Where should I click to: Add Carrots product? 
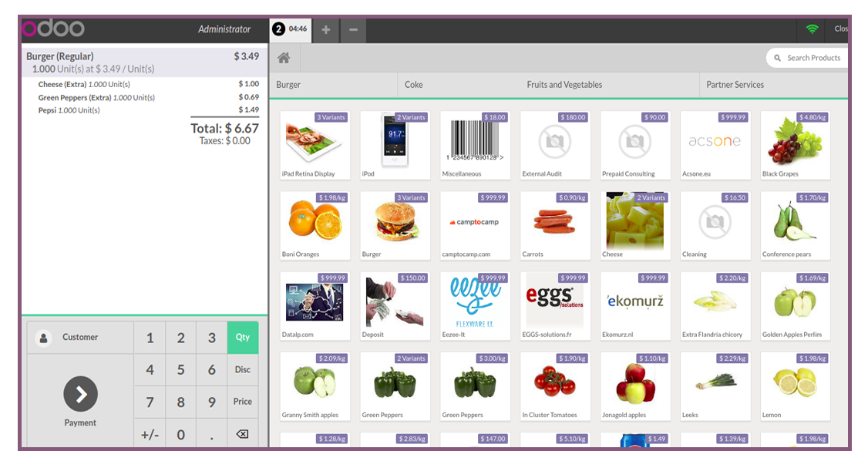coord(555,225)
